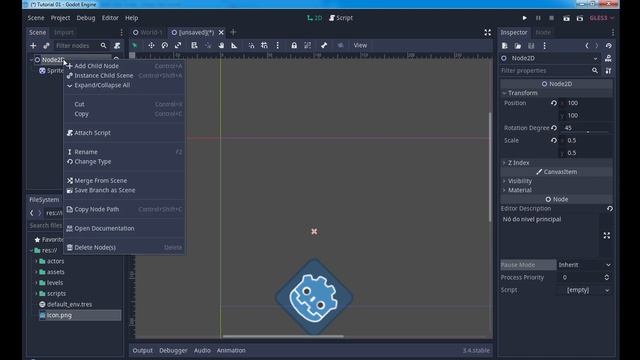Switch to the Import dock tab
Image resolution: width=640 pixels, height=360 pixels.
tap(64, 32)
